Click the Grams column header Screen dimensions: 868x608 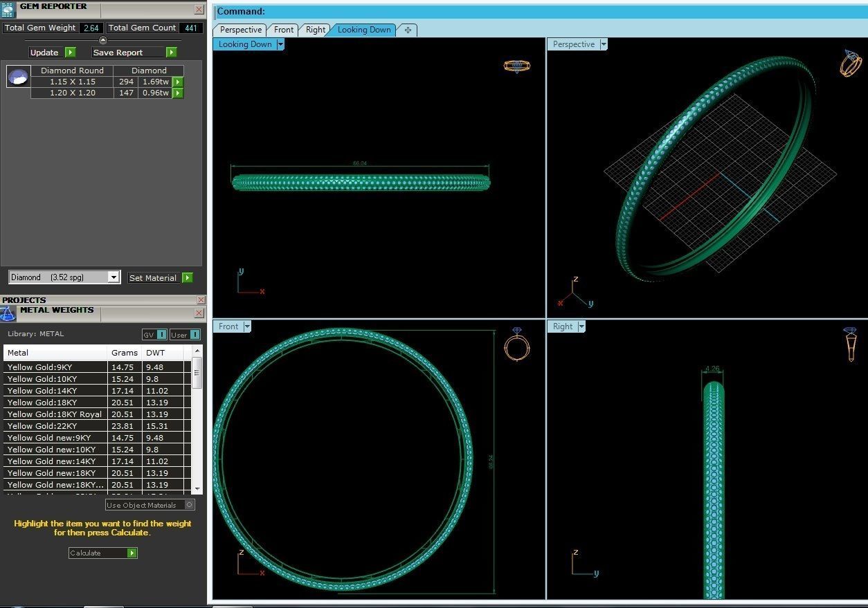click(125, 353)
